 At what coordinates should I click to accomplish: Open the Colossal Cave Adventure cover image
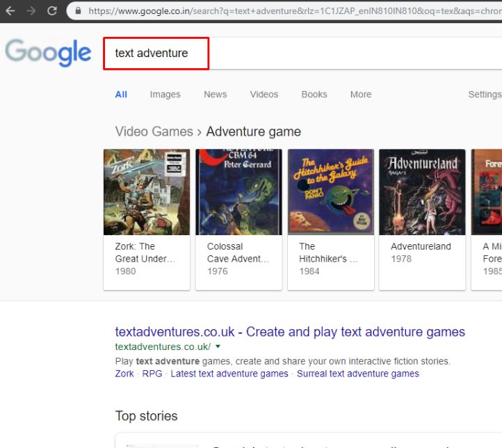click(239, 192)
